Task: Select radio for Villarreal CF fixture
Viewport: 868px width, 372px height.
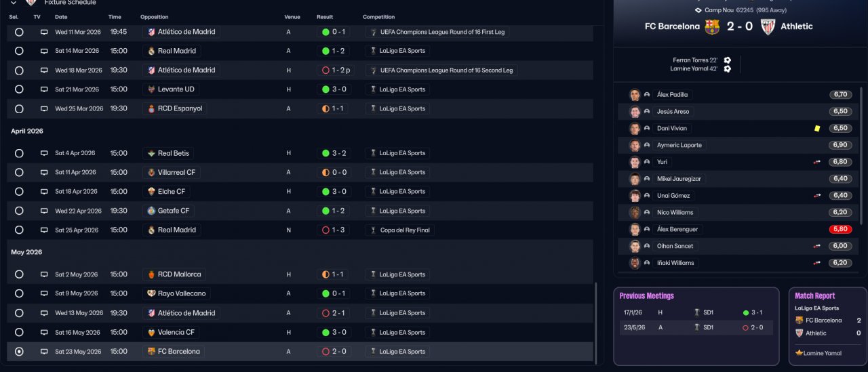Action: point(19,172)
